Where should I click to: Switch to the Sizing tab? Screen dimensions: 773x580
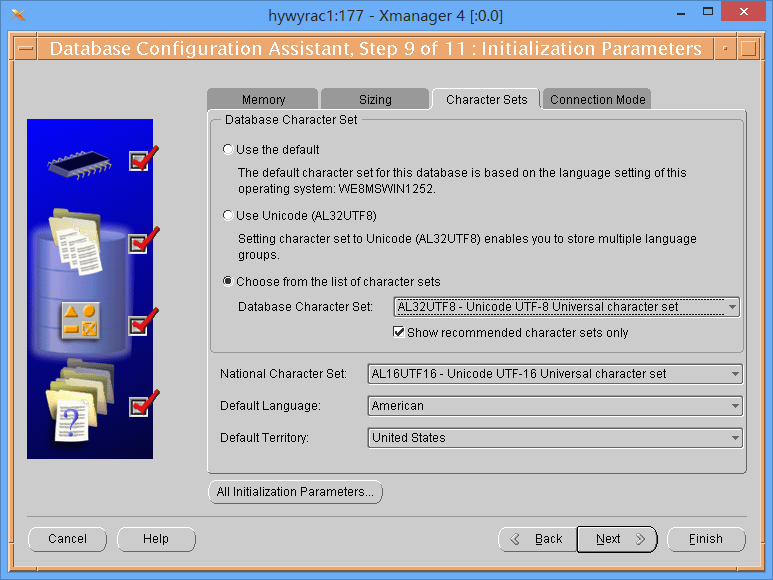pyautogui.click(x=375, y=100)
